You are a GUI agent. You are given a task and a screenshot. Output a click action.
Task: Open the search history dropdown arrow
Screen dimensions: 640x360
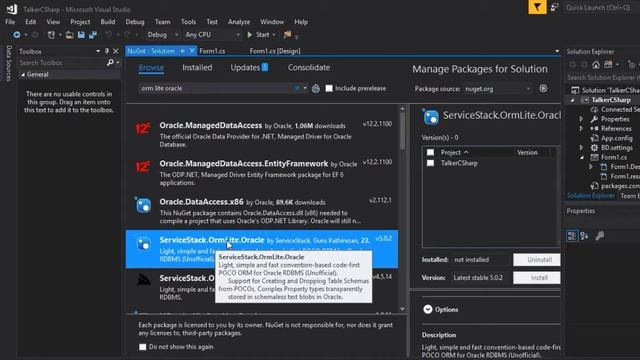coord(305,88)
